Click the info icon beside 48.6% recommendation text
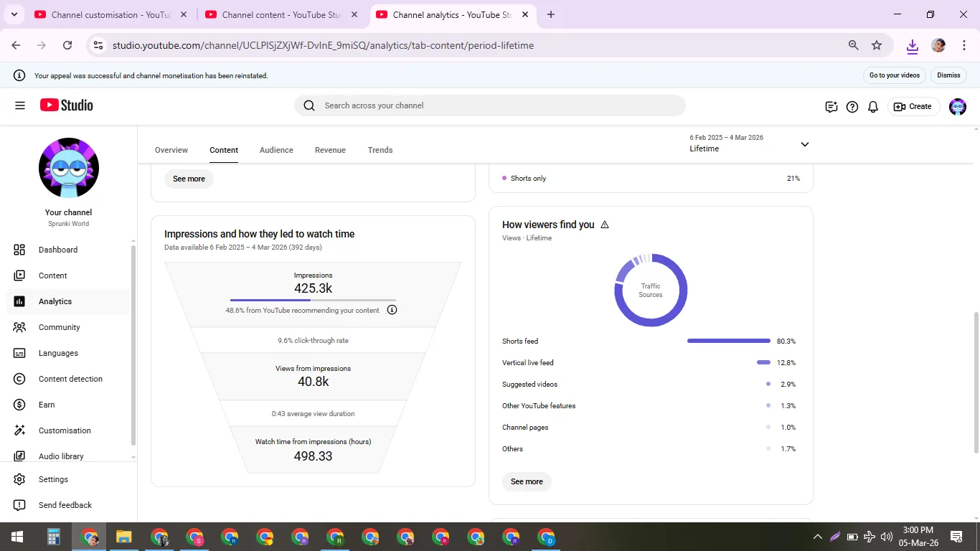980x551 pixels. point(392,310)
